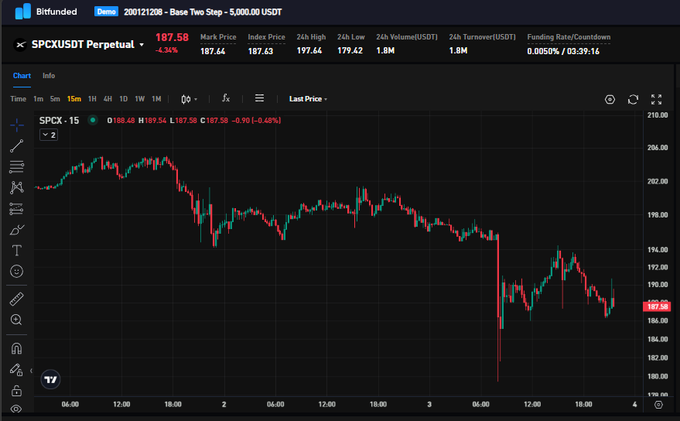Collapse the drawing toolbar arrow
This screenshot has width=680, height=421.
click(x=31, y=371)
